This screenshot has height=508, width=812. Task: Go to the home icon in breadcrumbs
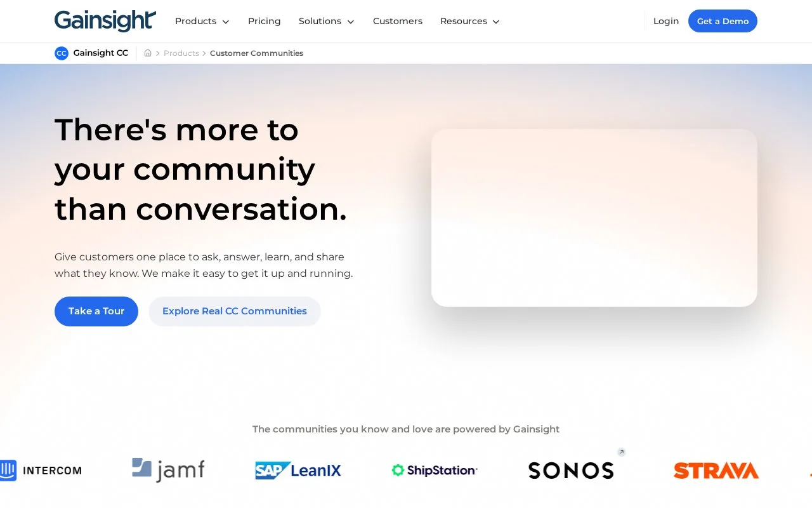click(x=148, y=53)
